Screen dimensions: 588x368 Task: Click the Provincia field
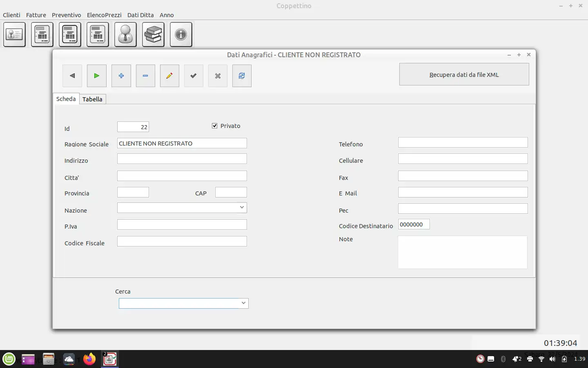click(x=133, y=192)
